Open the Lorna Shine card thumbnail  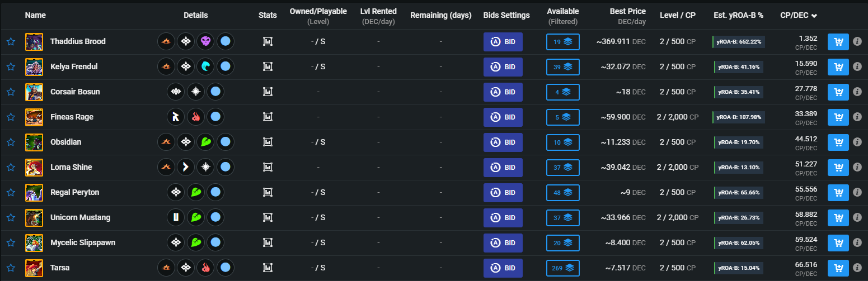click(x=34, y=167)
